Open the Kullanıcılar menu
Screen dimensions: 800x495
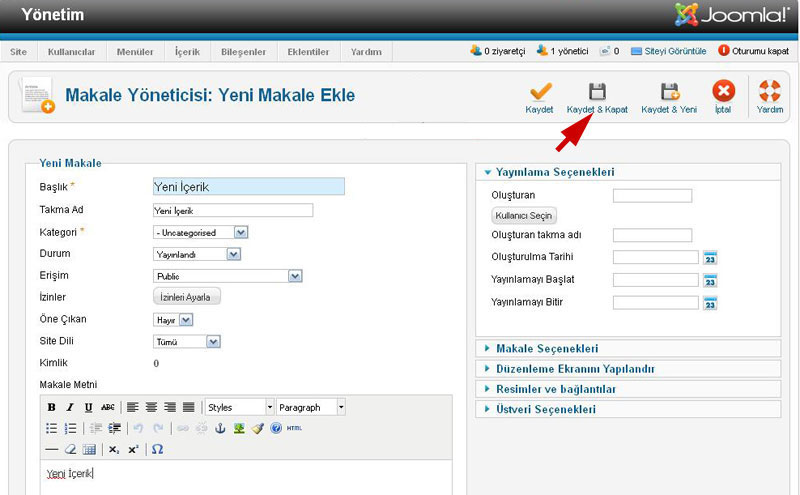tap(71, 52)
